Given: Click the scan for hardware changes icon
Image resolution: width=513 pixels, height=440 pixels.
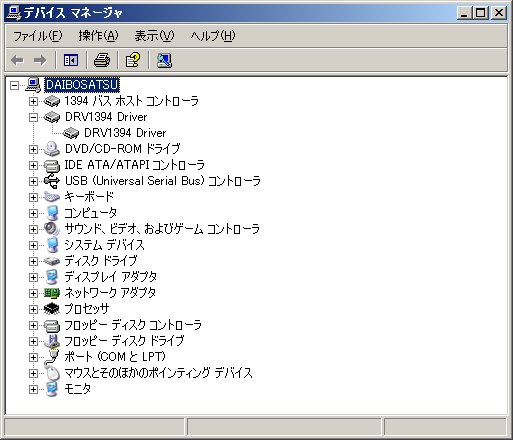Looking at the screenshot, I should click(x=164, y=60).
